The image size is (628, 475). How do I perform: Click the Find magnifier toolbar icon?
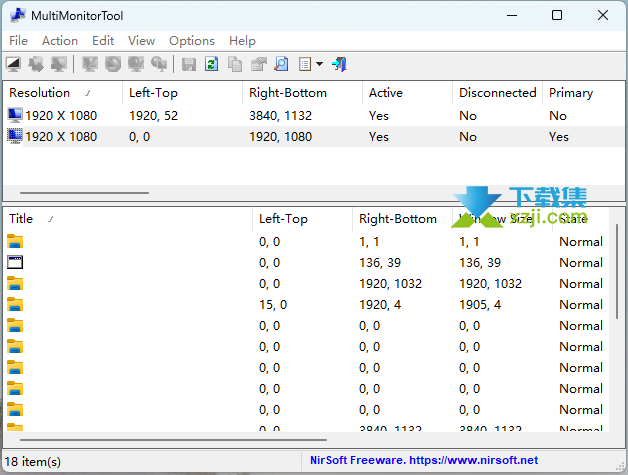click(281, 64)
